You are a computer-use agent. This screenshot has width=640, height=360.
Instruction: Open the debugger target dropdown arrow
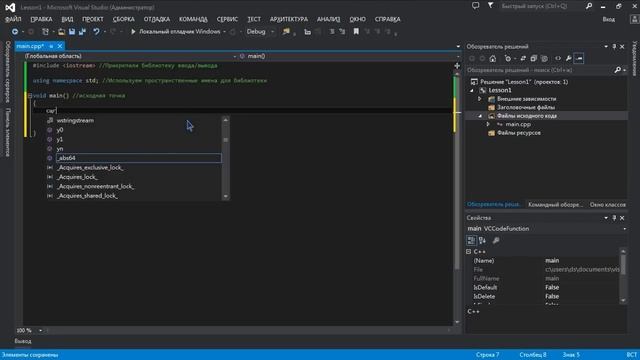click(x=224, y=31)
